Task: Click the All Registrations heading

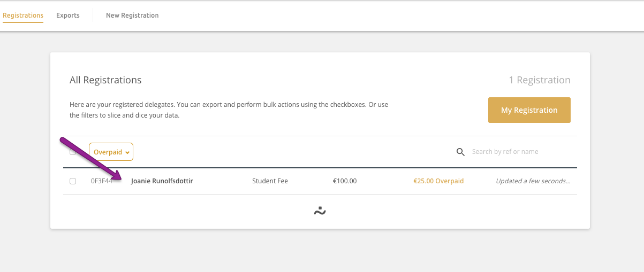Action: pos(105,80)
